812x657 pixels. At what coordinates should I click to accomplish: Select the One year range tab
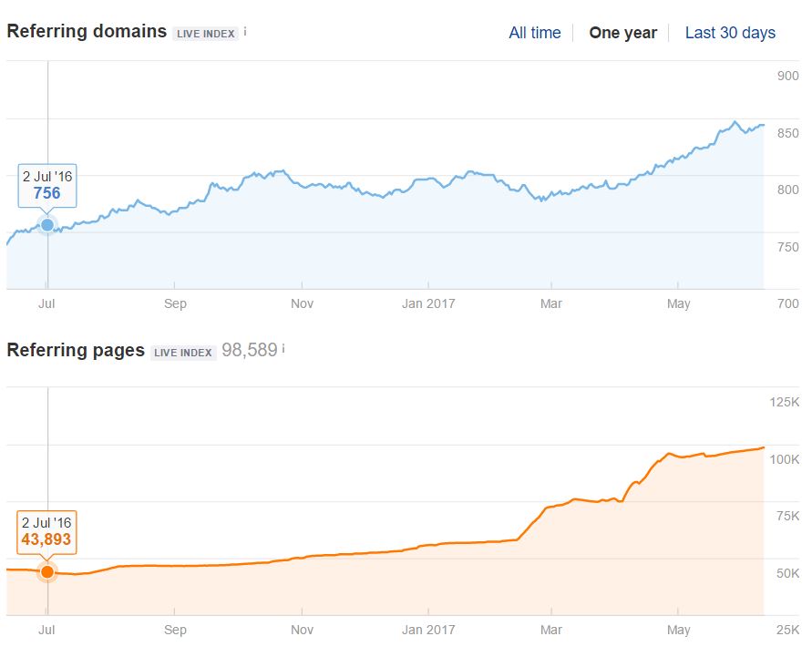click(622, 33)
